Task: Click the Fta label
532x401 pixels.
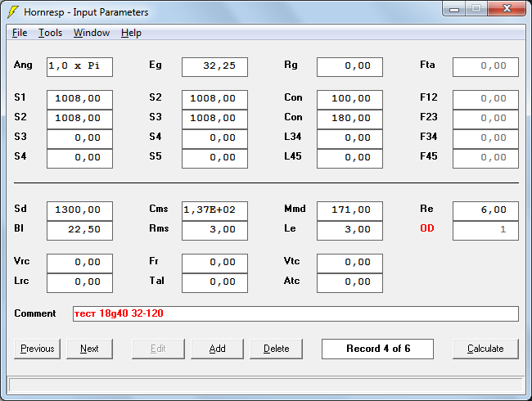Action: pyautogui.click(x=427, y=65)
